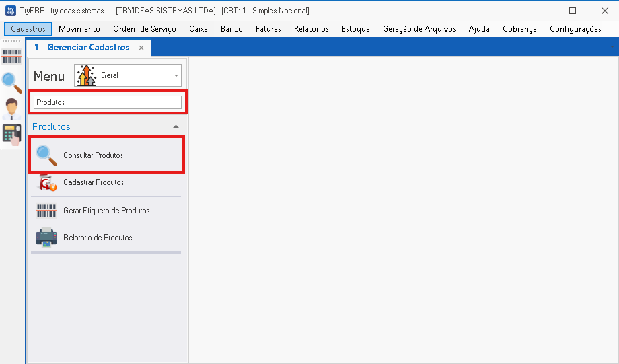This screenshot has height=364, width=619.
Task: Open the Configurações menu
Action: [x=575, y=29]
